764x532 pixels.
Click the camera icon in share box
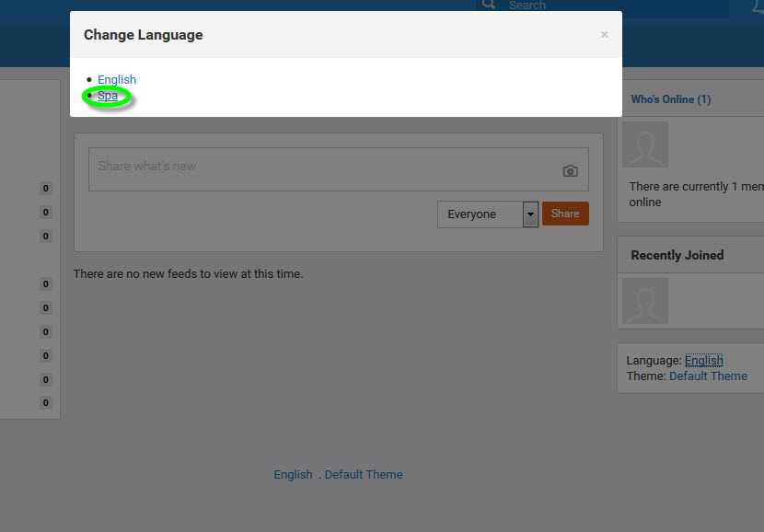pyautogui.click(x=570, y=171)
